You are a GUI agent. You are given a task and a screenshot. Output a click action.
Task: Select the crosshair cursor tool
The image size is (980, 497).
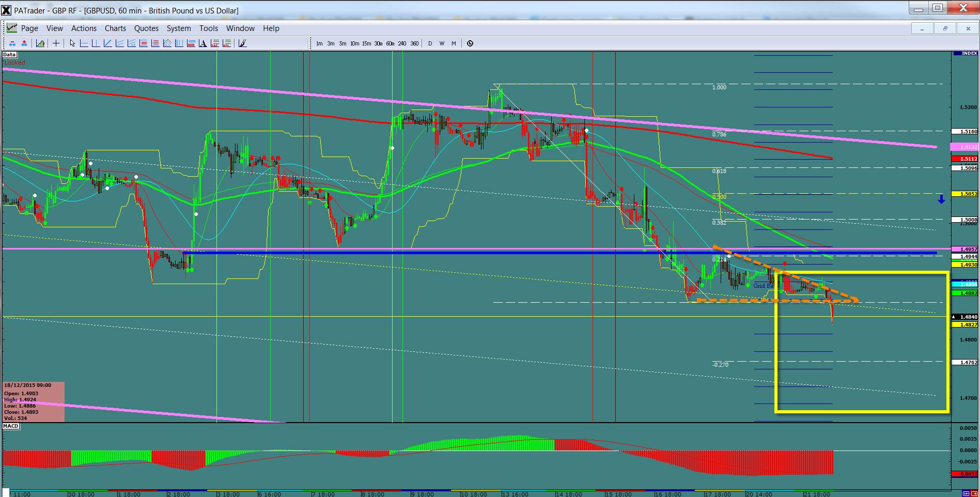(x=56, y=43)
